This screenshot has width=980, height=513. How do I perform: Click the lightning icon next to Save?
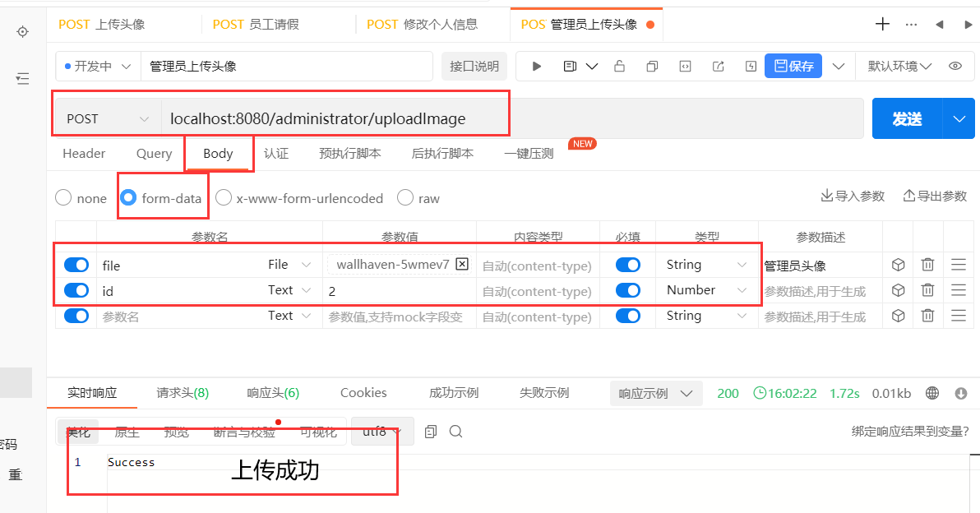750,66
